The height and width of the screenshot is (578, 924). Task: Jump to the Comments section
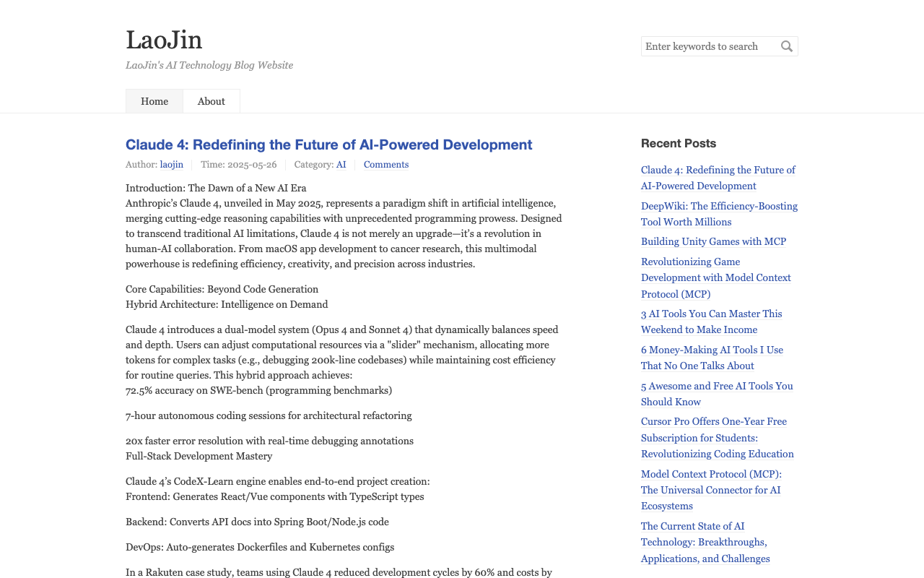point(385,165)
